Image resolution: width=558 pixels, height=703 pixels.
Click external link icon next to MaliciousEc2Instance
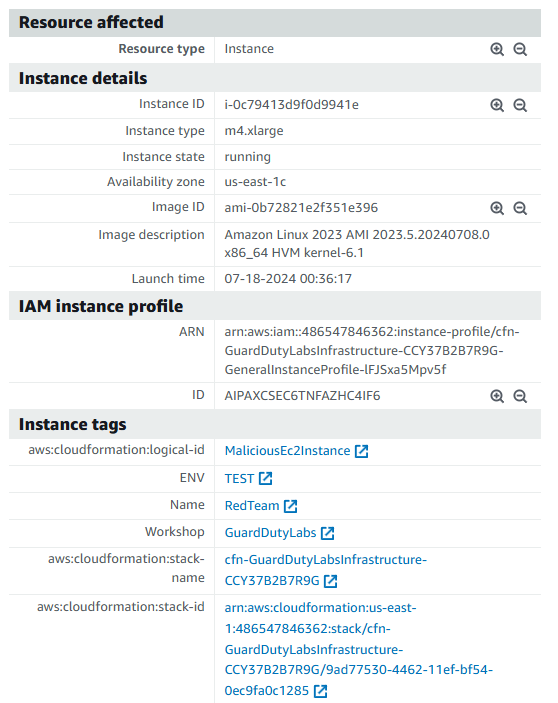(x=361, y=451)
